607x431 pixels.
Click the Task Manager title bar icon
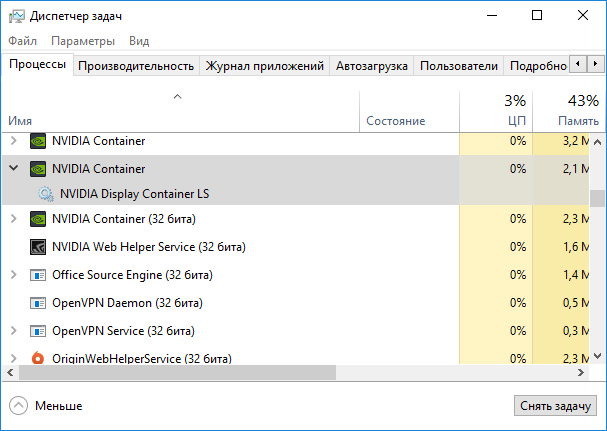pos(17,16)
